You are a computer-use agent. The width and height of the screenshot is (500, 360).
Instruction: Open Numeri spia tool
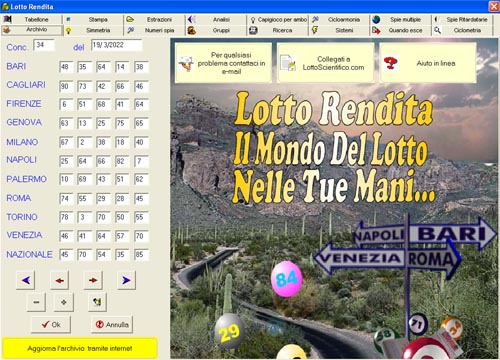tap(154, 30)
